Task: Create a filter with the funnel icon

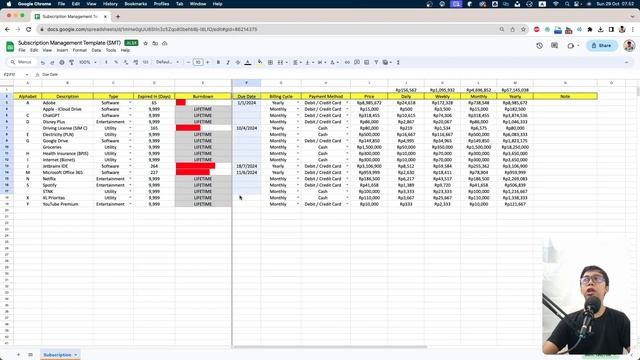Action: coord(376,62)
